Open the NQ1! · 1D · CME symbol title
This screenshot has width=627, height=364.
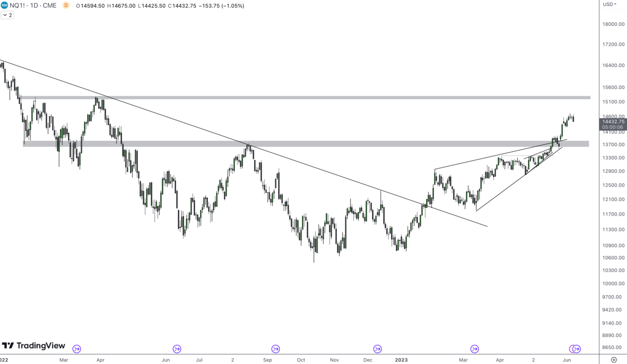coord(34,6)
